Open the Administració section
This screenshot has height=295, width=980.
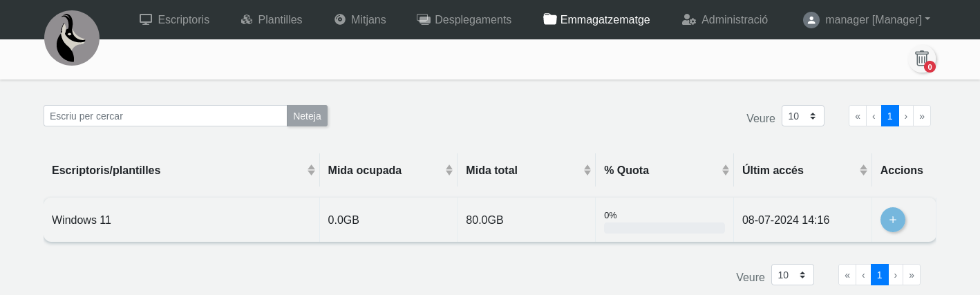pyautogui.click(x=725, y=19)
